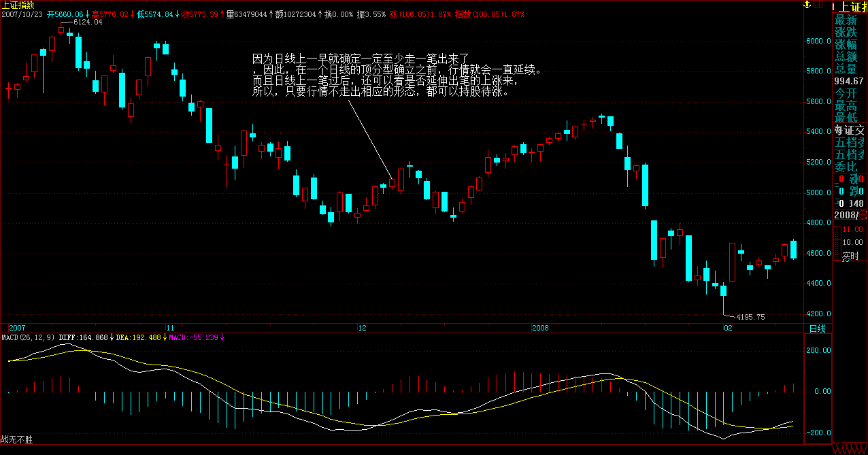Click the 2008 marker on time axis
The width and height of the screenshot is (868, 455).
point(540,328)
